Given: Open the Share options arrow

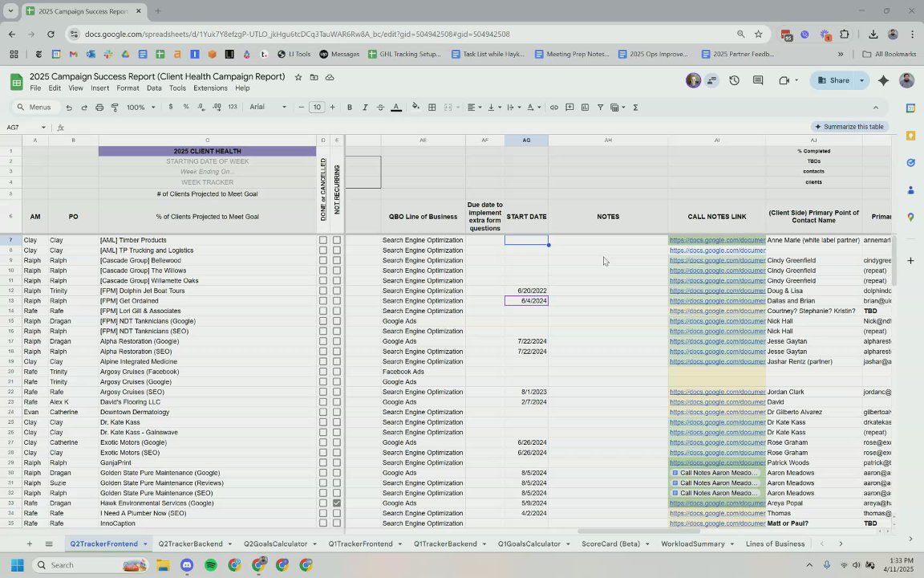Looking at the screenshot, I should point(861,80).
